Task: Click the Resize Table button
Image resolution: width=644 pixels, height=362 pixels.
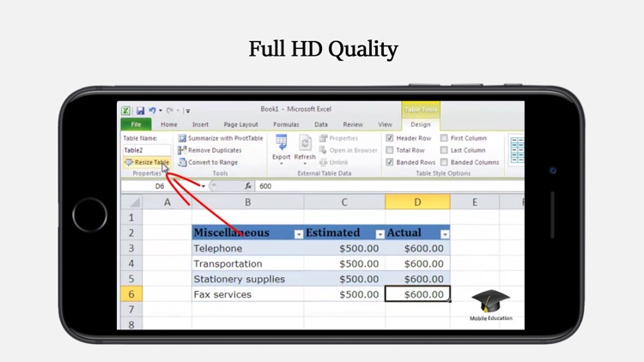Action: pyautogui.click(x=147, y=162)
